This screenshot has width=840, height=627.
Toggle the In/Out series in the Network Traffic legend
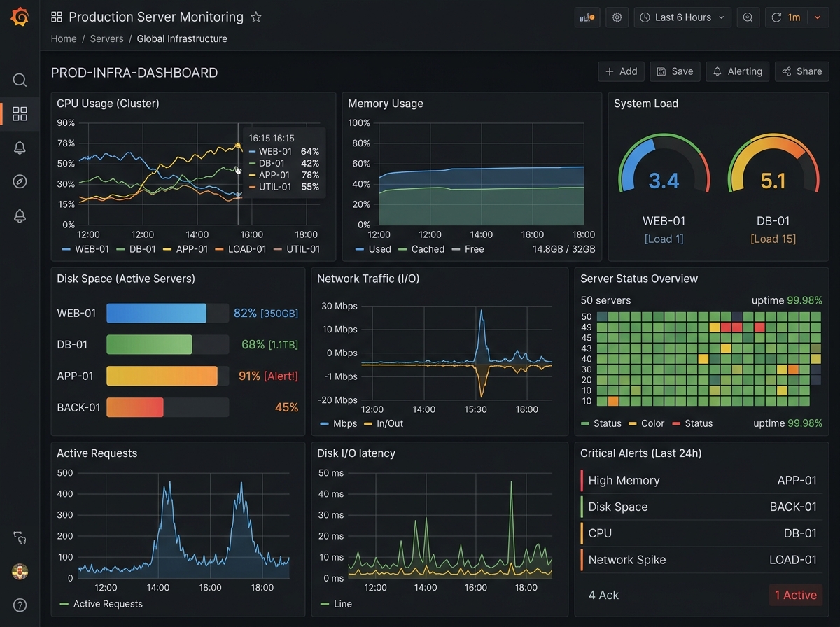tap(383, 423)
